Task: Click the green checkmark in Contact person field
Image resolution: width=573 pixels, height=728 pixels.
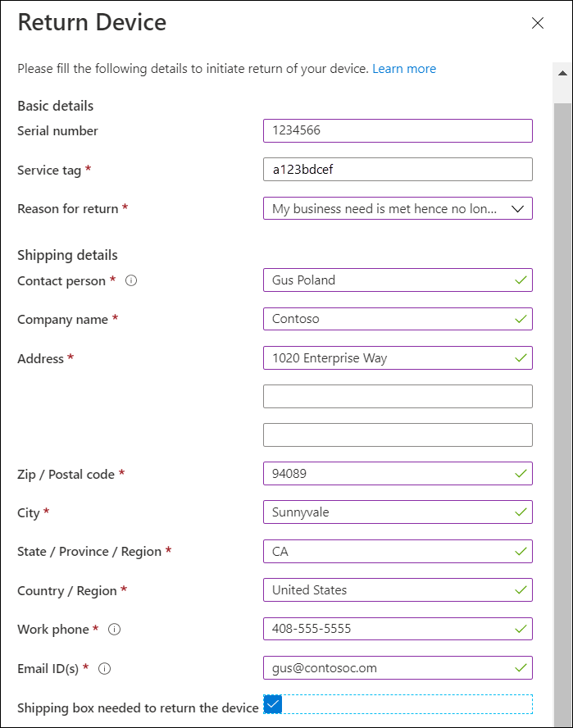Action: [x=521, y=280]
